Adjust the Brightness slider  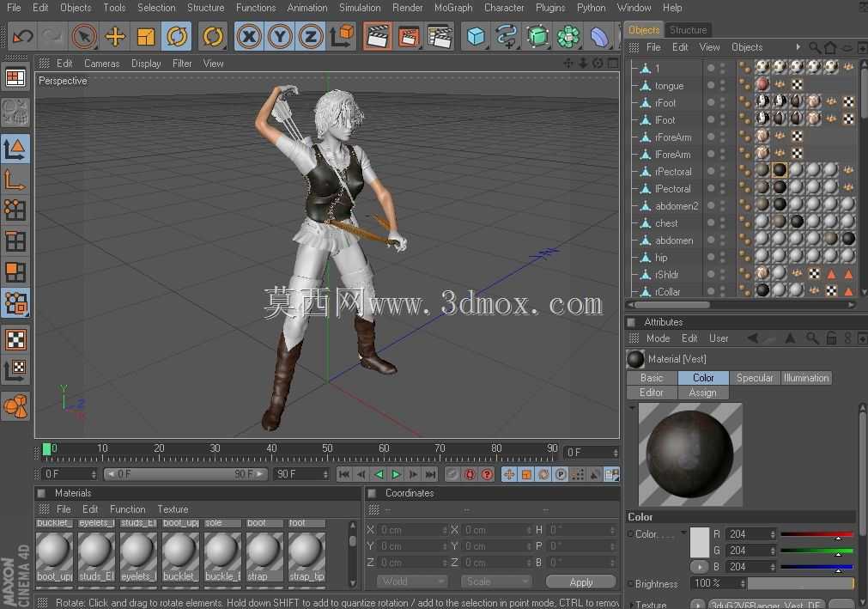point(800,583)
